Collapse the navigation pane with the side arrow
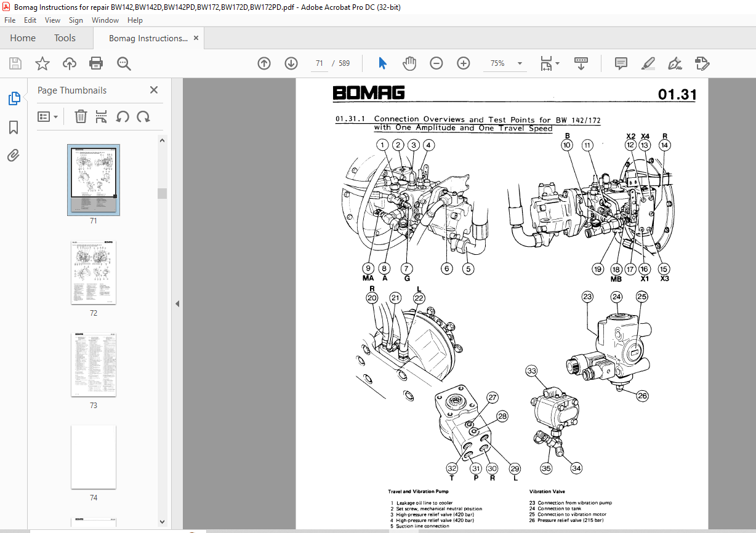This screenshot has height=533, width=756. point(177,303)
